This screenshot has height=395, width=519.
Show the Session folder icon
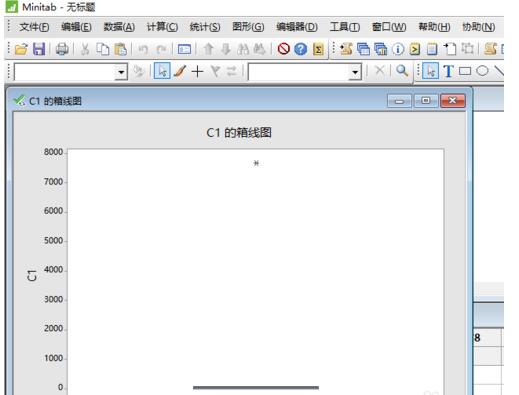(x=346, y=49)
